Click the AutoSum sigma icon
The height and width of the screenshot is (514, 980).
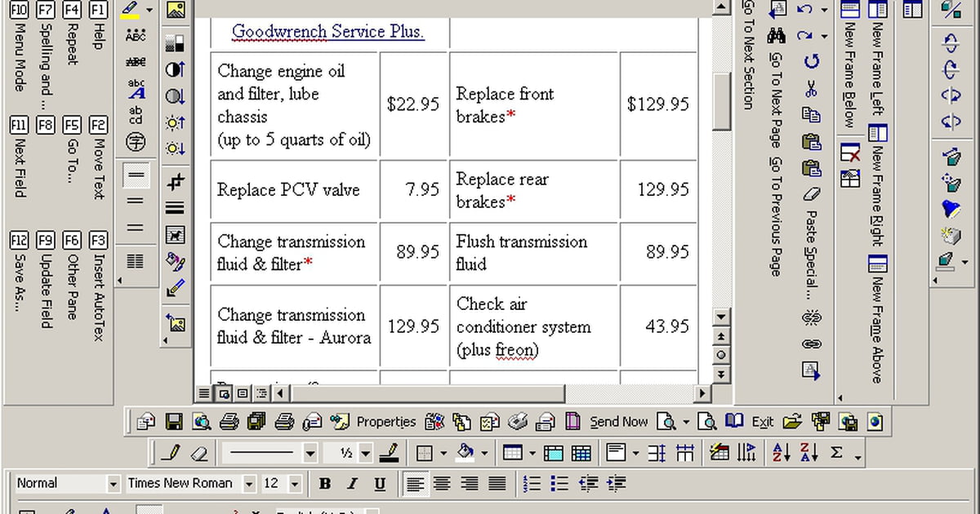click(x=836, y=453)
